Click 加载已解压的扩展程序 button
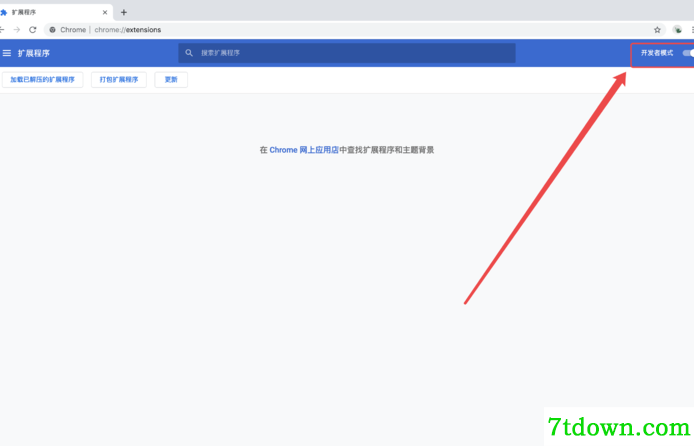The height and width of the screenshot is (446, 694). [42, 80]
